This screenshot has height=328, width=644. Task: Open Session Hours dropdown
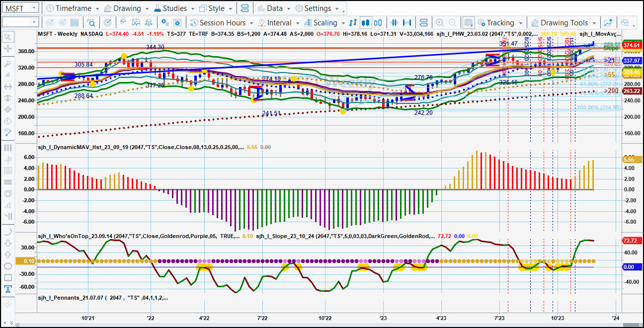tap(222, 22)
